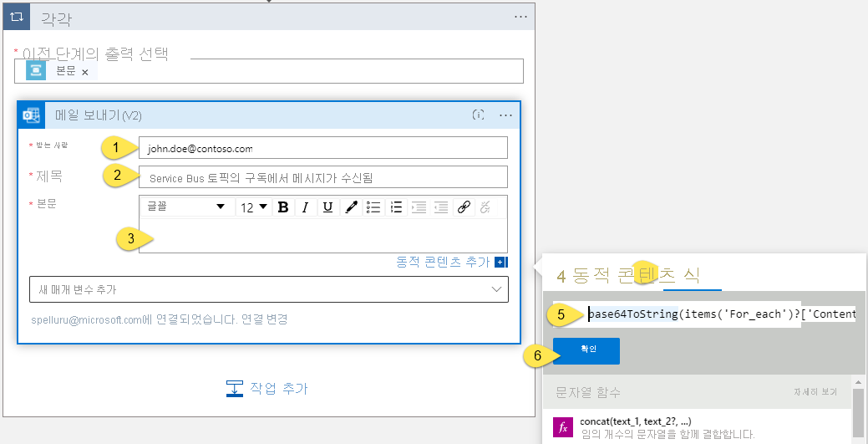The width and height of the screenshot is (868, 444).
Task: Open the 글꼴 font dropdown
Action: [x=187, y=207]
